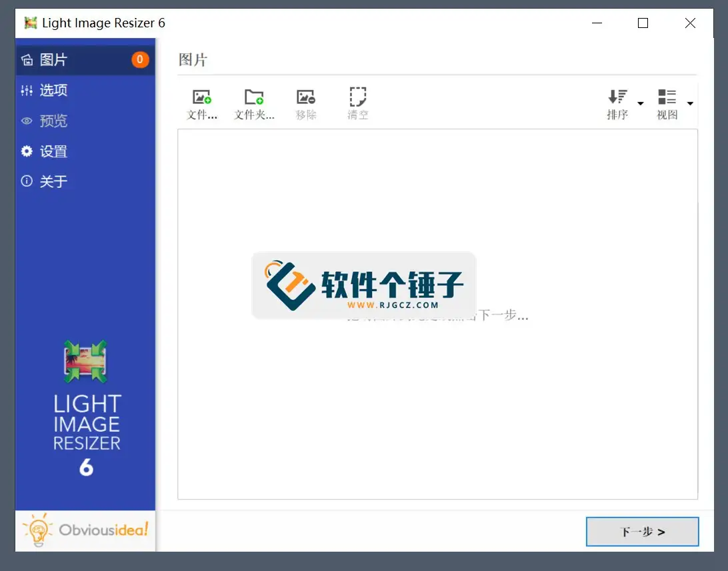
Task: Open the 选项 options tab in the sidebar
Action: tap(53, 91)
